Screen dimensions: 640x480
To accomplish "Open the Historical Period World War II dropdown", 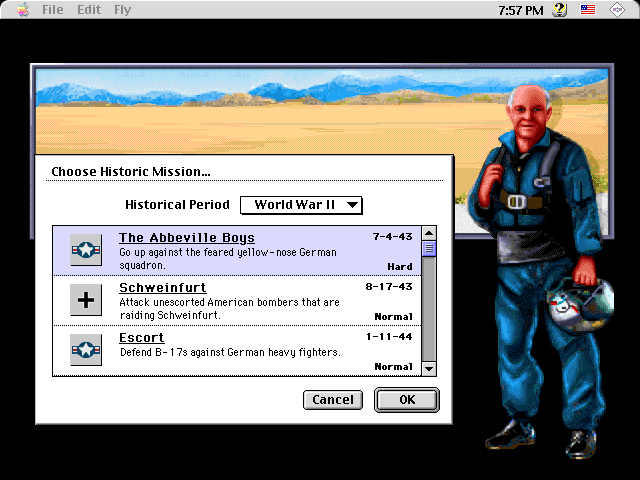I will click(x=301, y=205).
